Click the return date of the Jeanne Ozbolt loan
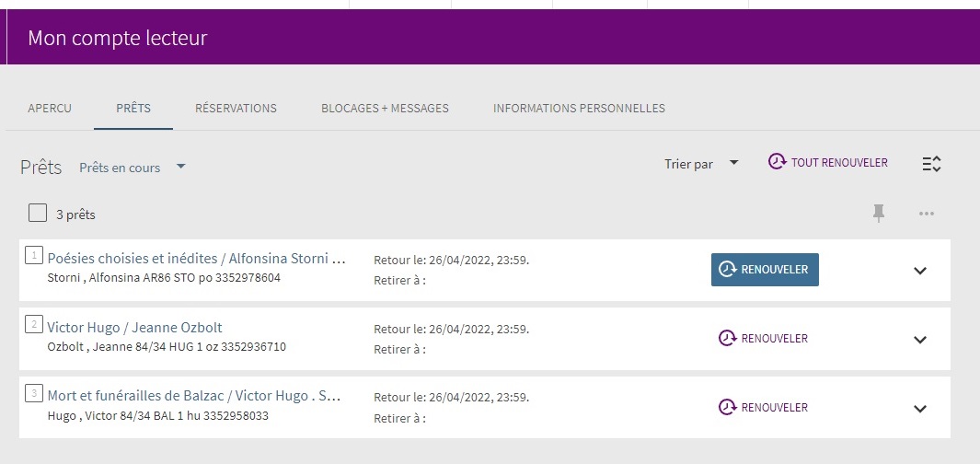This screenshot has height=464, width=980. pyautogui.click(x=451, y=329)
